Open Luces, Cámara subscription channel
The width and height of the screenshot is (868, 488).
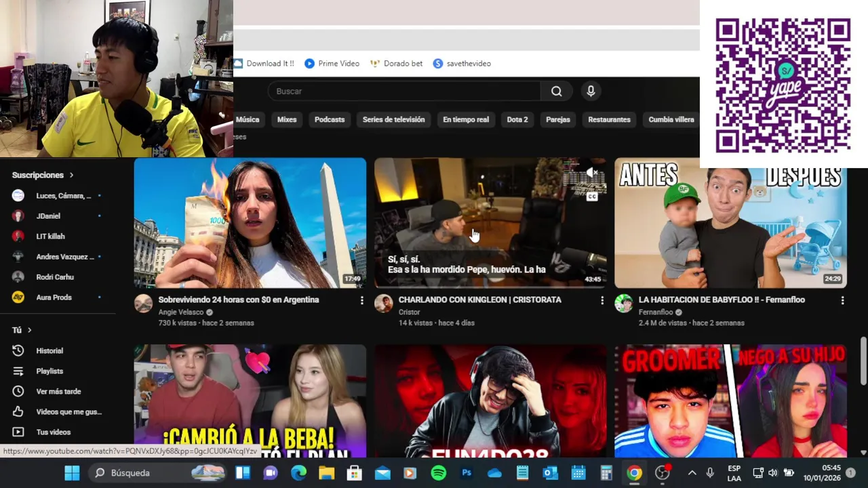57,196
